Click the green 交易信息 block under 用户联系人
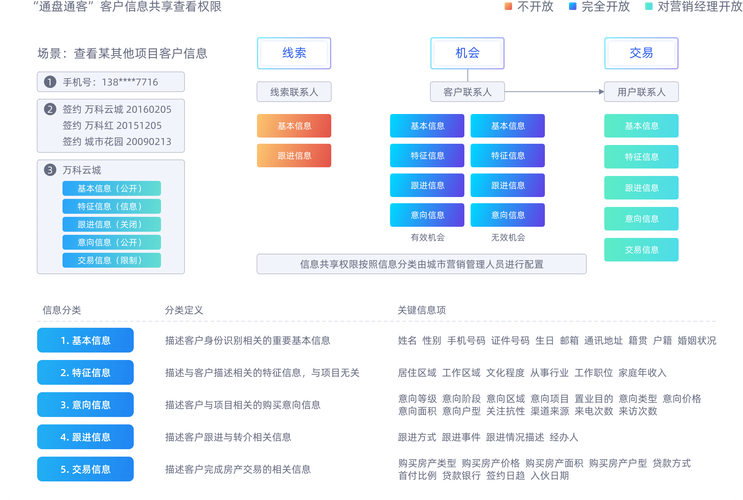The height and width of the screenshot is (500, 743). (x=641, y=250)
